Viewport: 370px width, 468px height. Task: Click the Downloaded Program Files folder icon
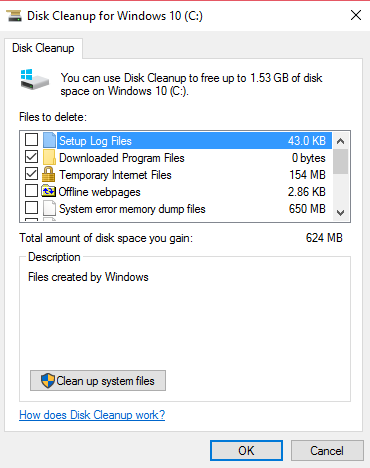pos(49,157)
